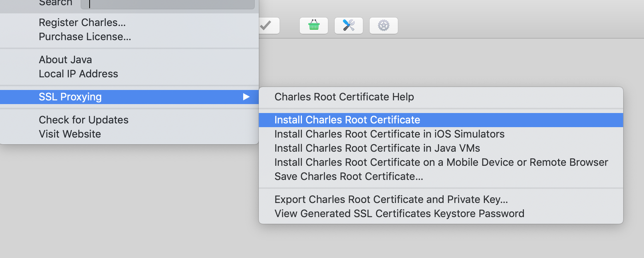The image size is (644, 258).
Task: Open Charles Root Certificate Help
Action: [x=441, y=97]
